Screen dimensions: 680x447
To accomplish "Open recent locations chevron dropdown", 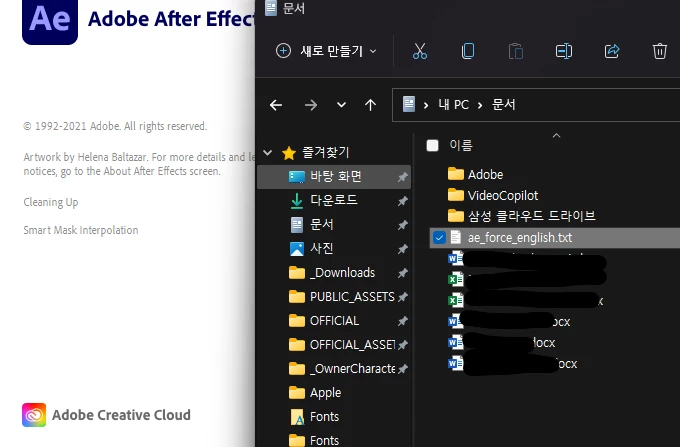I will point(341,105).
